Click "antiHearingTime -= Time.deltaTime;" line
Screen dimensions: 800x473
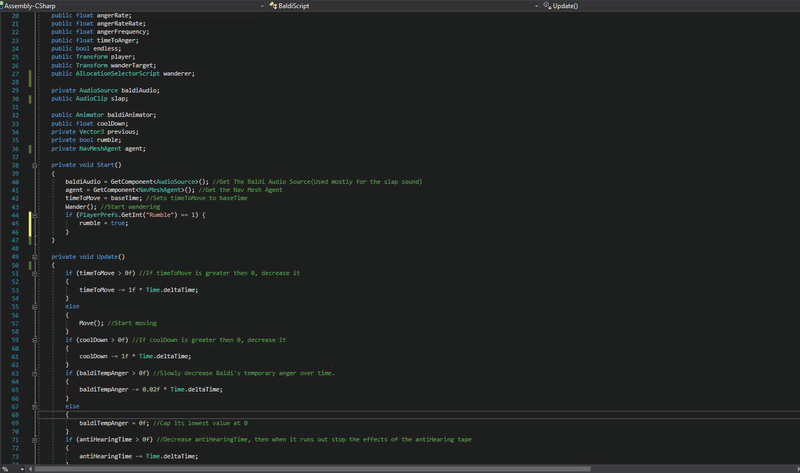click(x=139, y=456)
